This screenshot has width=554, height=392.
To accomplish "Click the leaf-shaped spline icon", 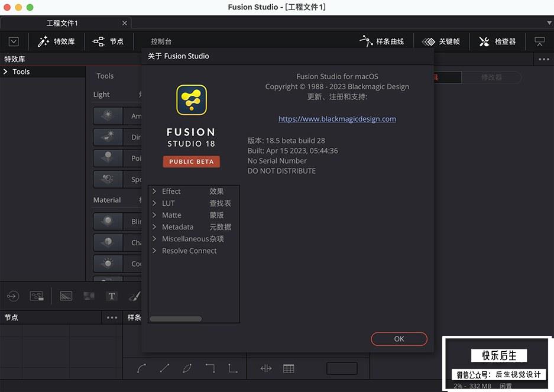I will click(187, 369).
